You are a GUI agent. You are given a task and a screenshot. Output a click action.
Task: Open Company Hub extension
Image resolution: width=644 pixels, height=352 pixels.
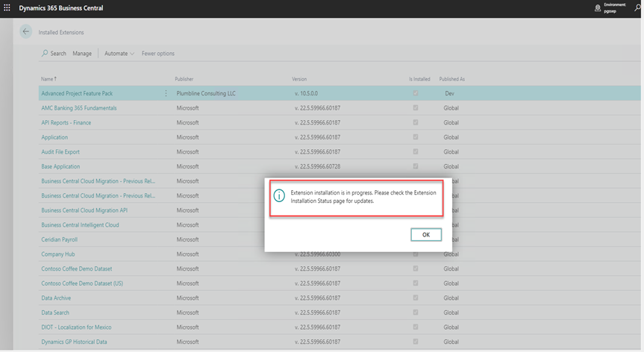point(58,254)
